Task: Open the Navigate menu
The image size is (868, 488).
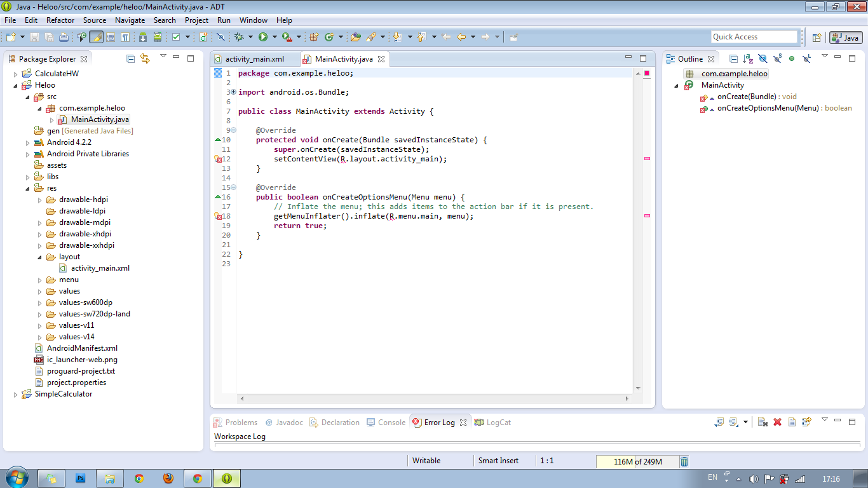Action: tap(130, 20)
